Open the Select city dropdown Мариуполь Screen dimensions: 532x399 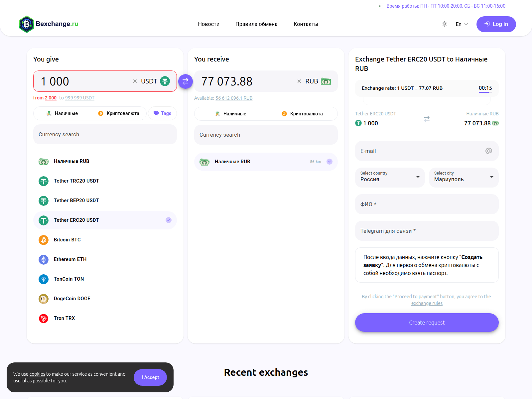[464, 177]
